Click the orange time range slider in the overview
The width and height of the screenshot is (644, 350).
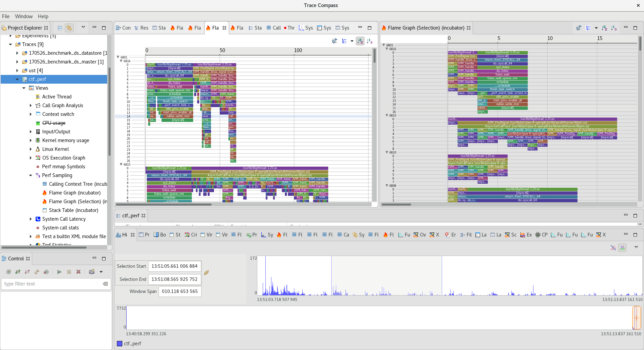click(637, 318)
